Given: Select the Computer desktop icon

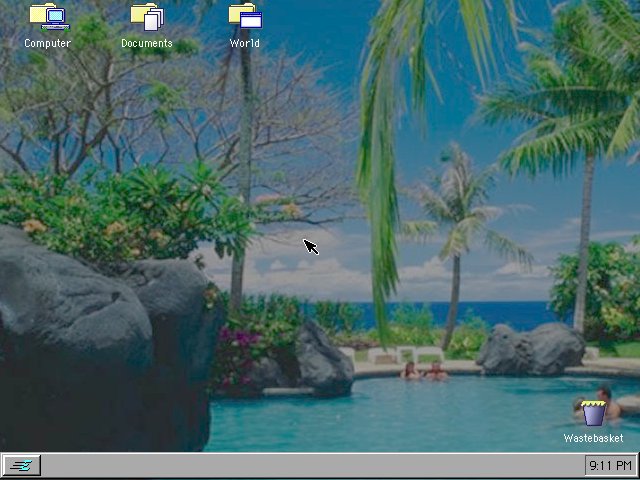Looking at the screenshot, I should coord(49,16).
